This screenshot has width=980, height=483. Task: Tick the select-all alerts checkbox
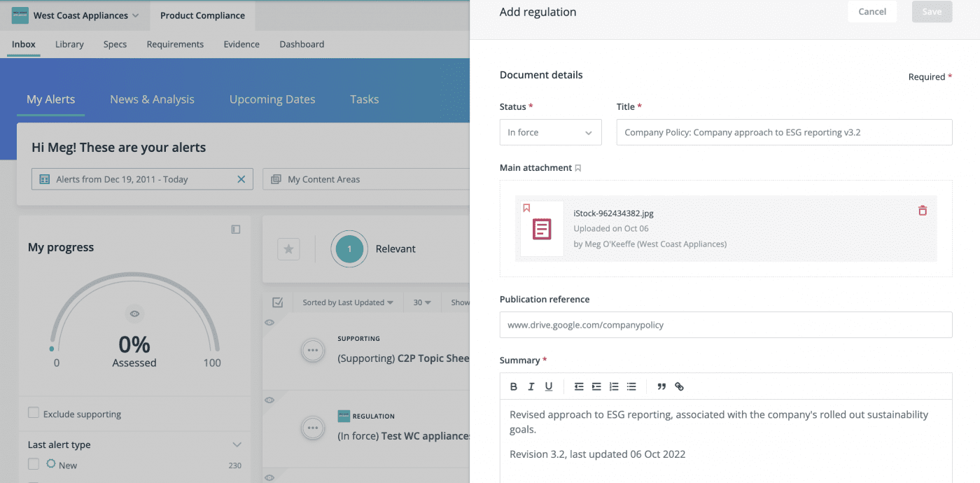tap(278, 302)
